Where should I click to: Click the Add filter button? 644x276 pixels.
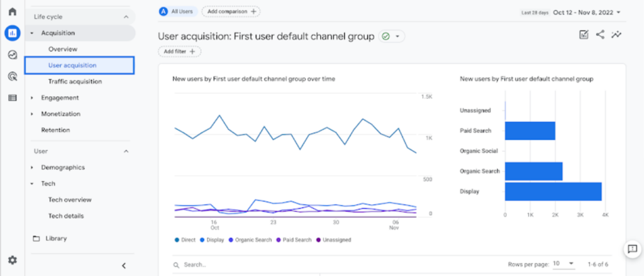click(x=179, y=52)
